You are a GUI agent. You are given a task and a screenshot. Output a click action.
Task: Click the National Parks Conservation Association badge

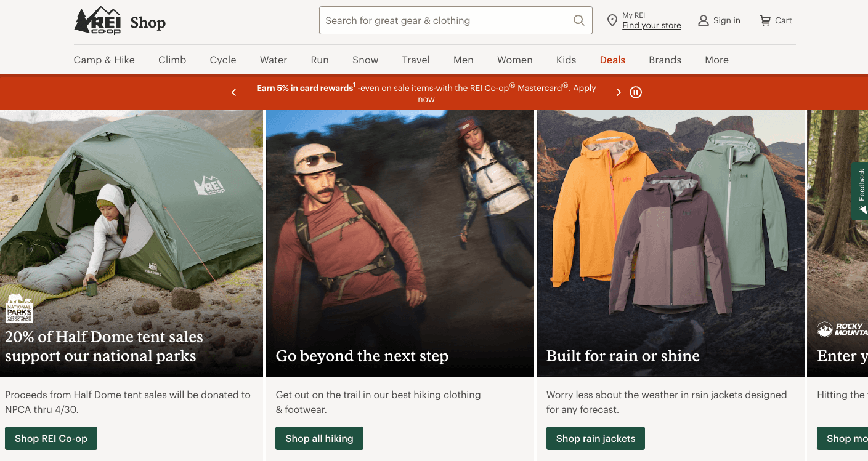coord(19,309)
